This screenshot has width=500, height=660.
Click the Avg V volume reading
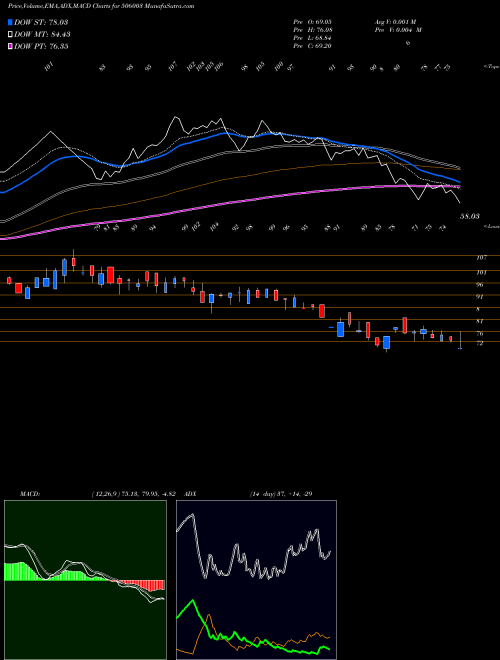tap(395, 22)
